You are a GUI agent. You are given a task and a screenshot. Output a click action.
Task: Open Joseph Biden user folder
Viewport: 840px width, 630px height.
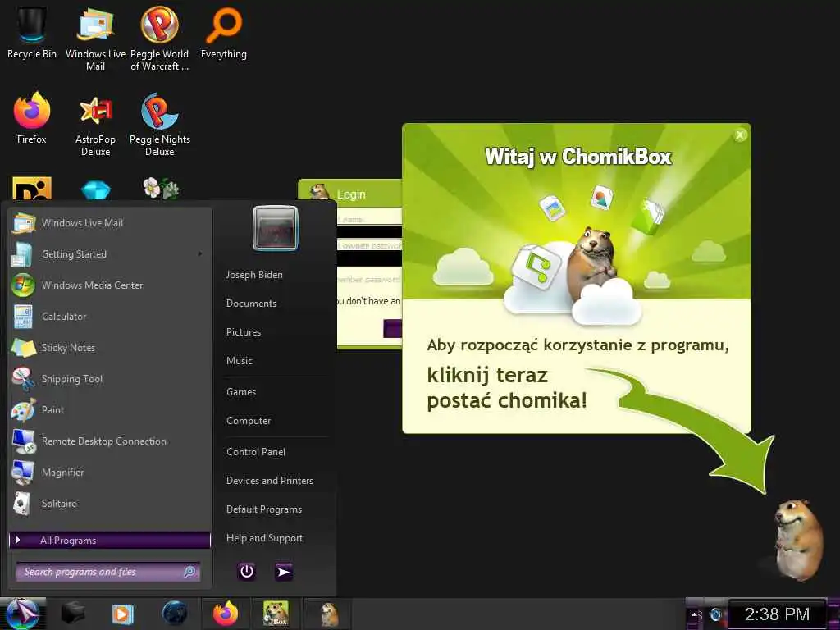254,274
